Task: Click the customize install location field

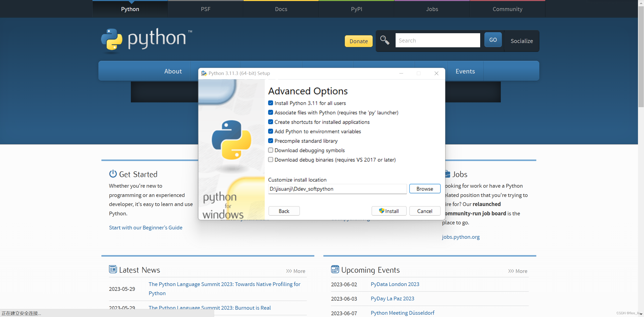Action: tap(337, 189)
